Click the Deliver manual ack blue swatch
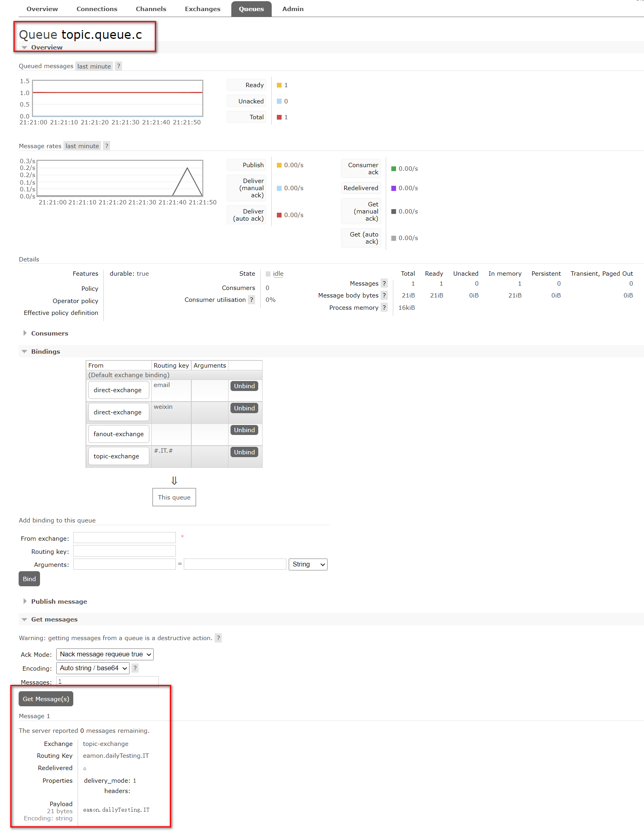 279,188
